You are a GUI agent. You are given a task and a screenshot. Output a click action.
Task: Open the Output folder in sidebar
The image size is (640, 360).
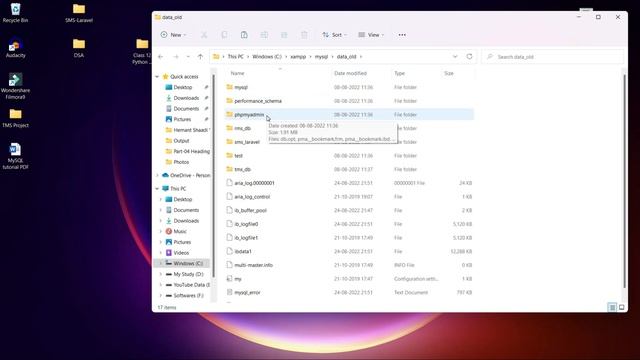coord(181,141)
